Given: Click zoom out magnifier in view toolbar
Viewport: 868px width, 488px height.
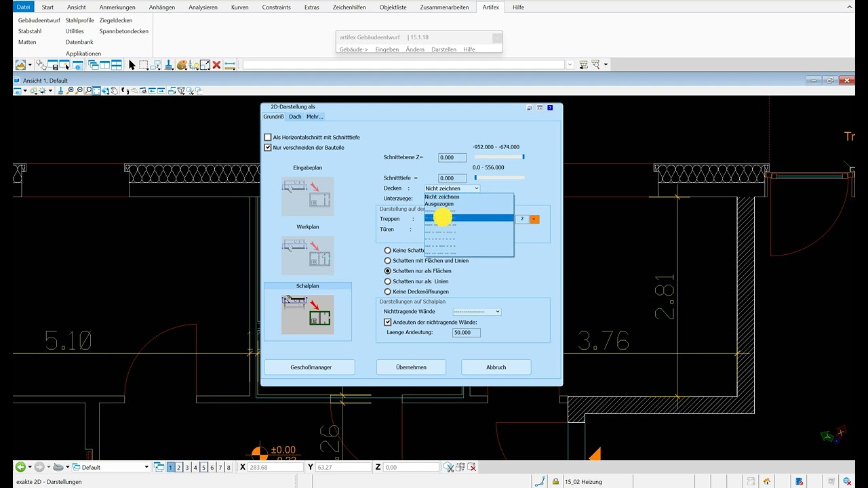Looking at the screenshot, I should [x=79, y=91].
